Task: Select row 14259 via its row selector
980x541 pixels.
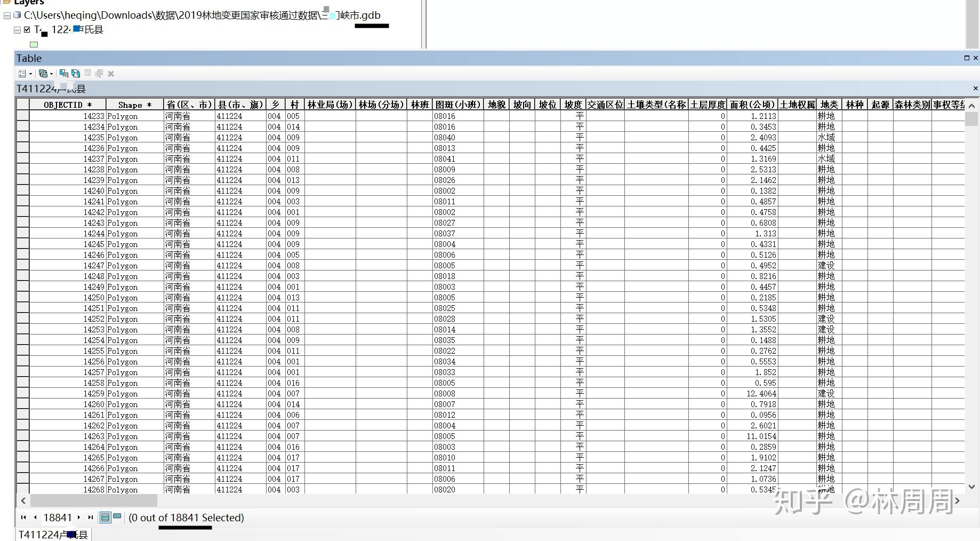Action: pyautogui.click(x=22, y=393)
